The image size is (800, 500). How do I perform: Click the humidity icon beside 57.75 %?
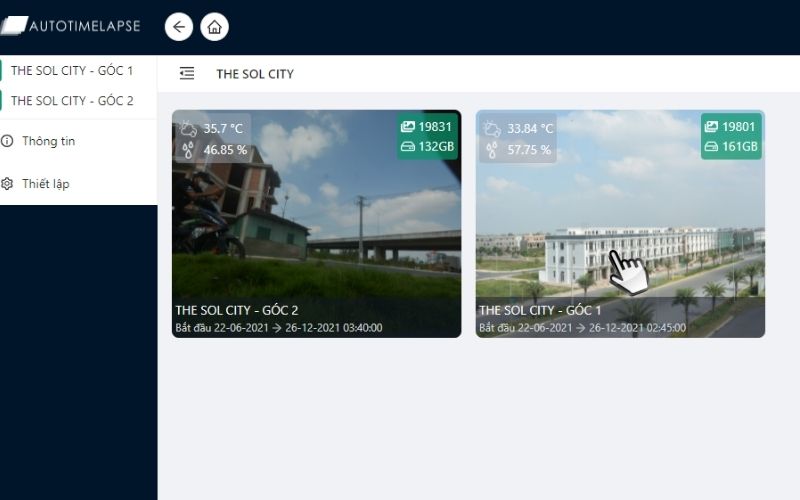pos(492,150)
